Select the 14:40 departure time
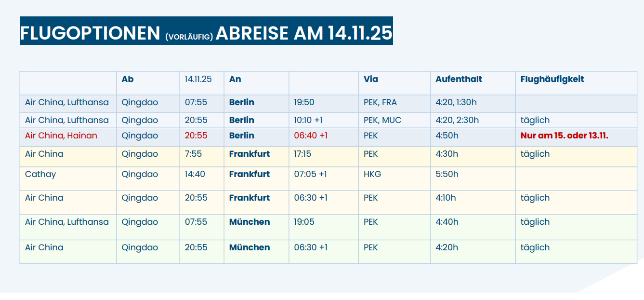The image size is (644, 300). (x=195, y=174)
